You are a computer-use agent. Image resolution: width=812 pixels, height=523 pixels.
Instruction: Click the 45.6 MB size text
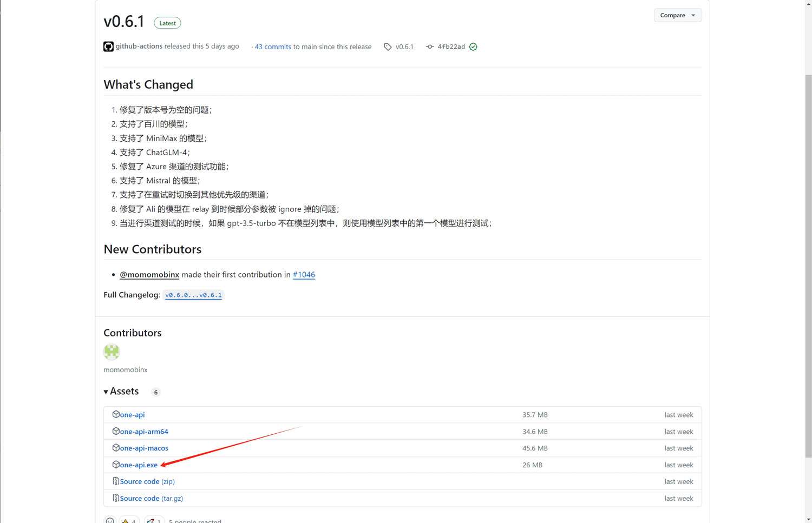click(x=535, y=448)
